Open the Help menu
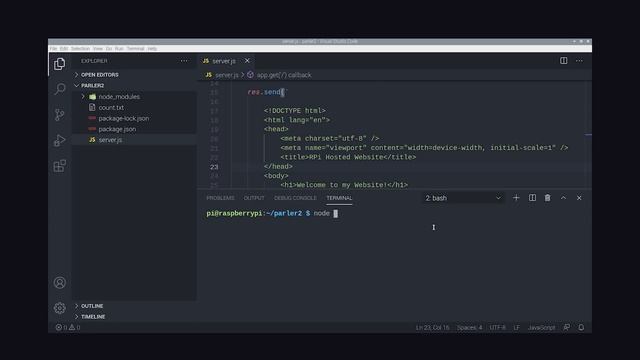This screenshot has height=360, width=640. 152,49
